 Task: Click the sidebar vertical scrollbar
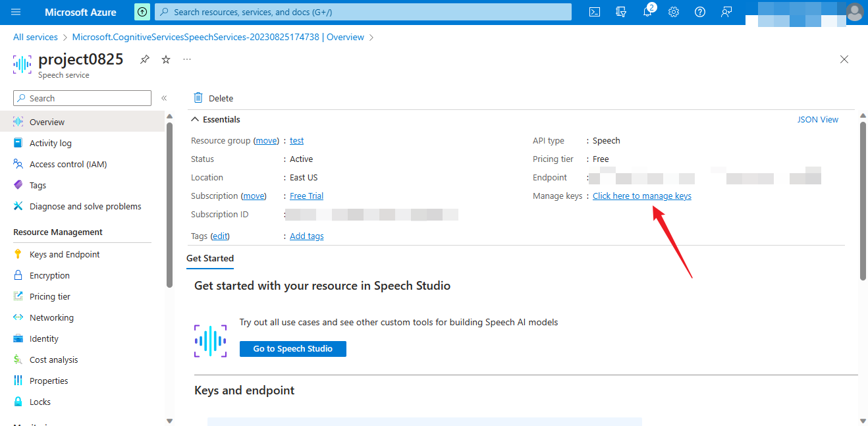(x=169, y=204)
